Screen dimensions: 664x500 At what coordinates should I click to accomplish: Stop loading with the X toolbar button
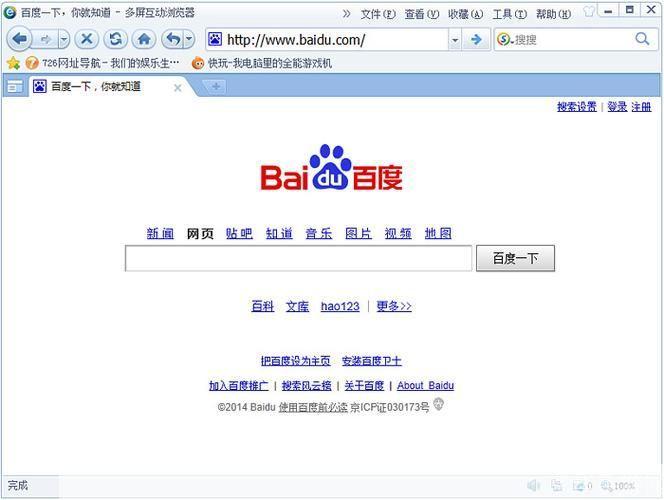pyautogui.click(x=87, y=39)
